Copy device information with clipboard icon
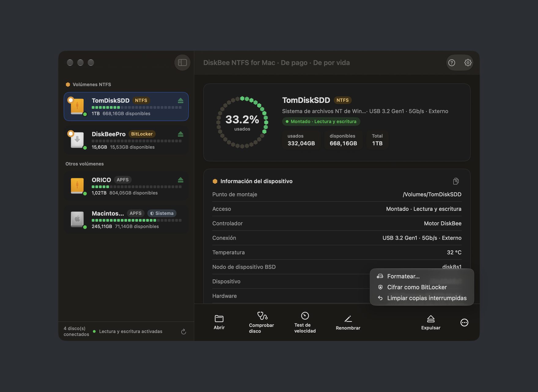This screenshot has height=392, width=538. pyautogui.click(x=456, y=181)
